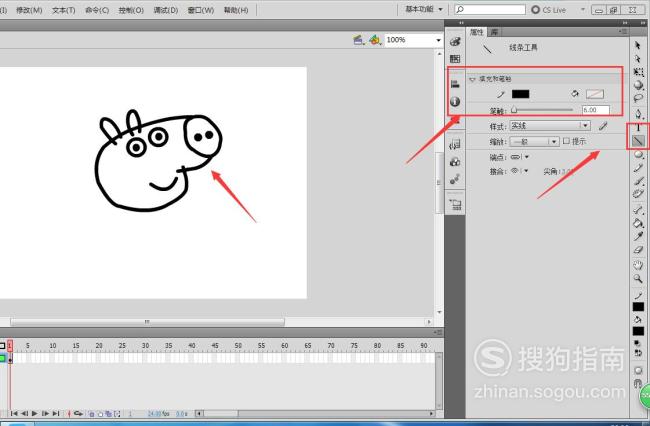Open the 命令(C) menu

(97, 10)
